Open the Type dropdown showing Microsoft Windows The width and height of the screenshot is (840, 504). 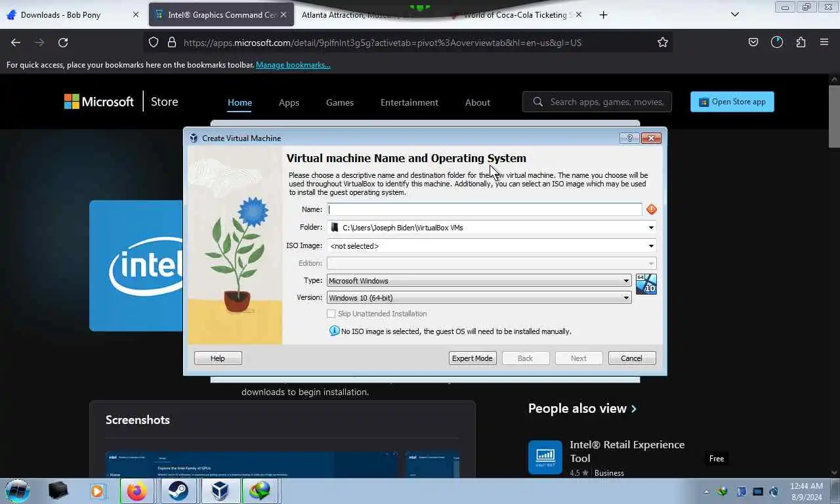(479, 280)
